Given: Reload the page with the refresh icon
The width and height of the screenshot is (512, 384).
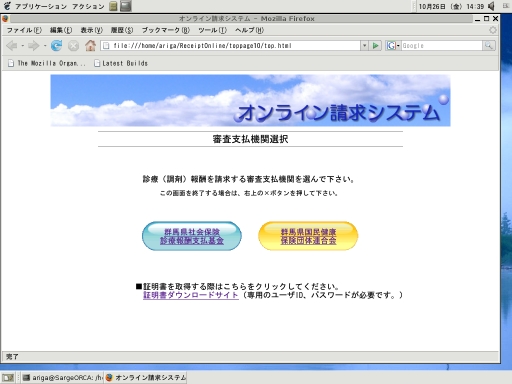Looking at the screenshot, I should coord(56,46).
